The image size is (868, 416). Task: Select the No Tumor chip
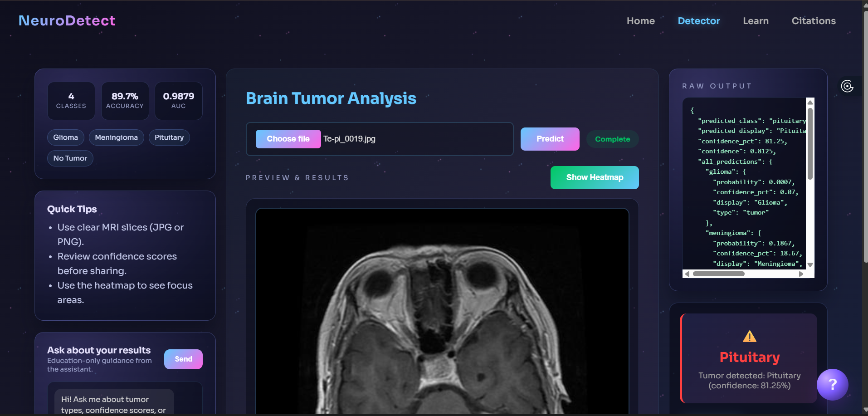(70, 158)
